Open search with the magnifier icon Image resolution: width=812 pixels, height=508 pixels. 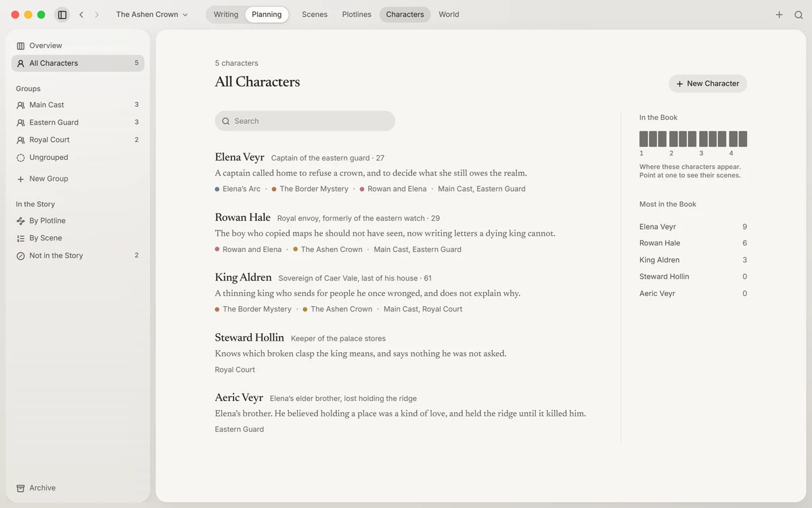tap(798, 14)
